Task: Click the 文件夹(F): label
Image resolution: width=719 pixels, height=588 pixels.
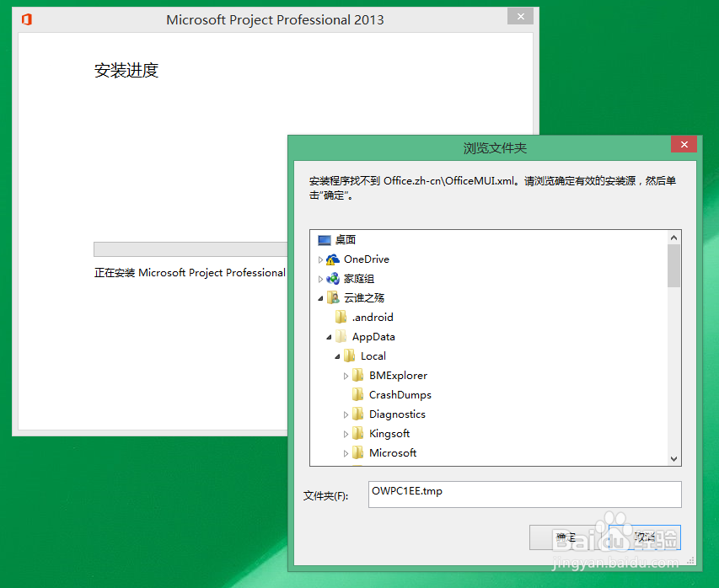Action: (326, 496)
